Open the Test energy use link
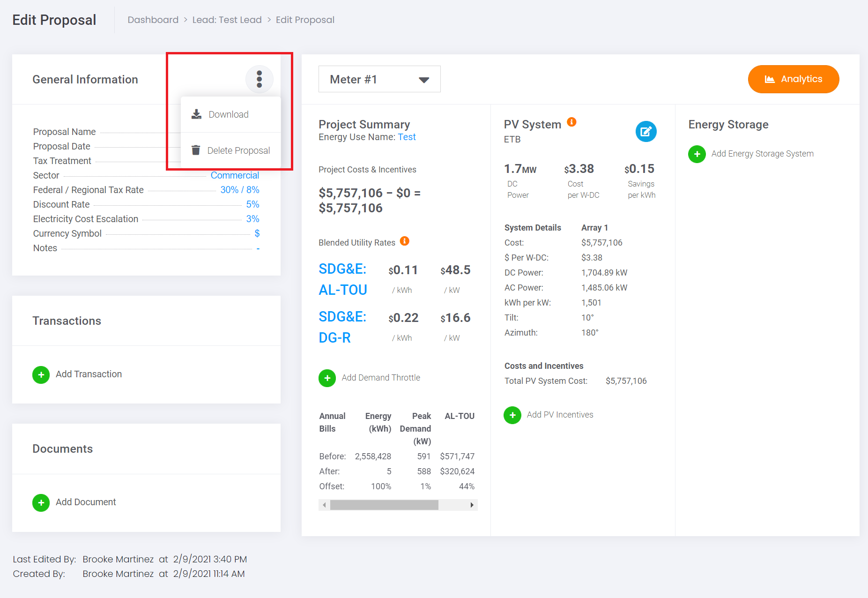Viewport: 868px width, 598px height. click(x=407, y=137)
